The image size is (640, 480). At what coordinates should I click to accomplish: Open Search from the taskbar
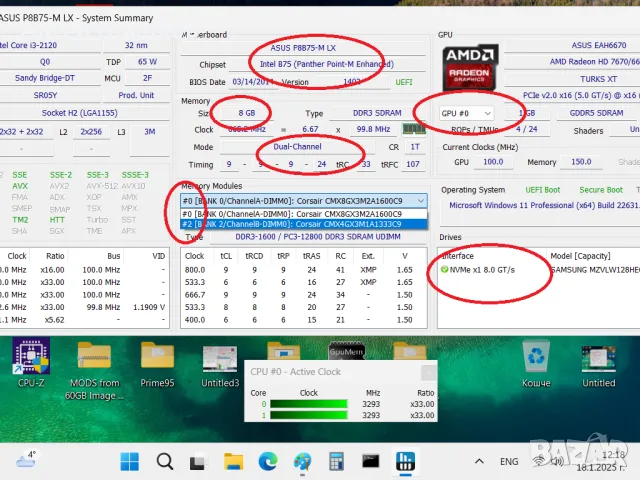[164, 462]
